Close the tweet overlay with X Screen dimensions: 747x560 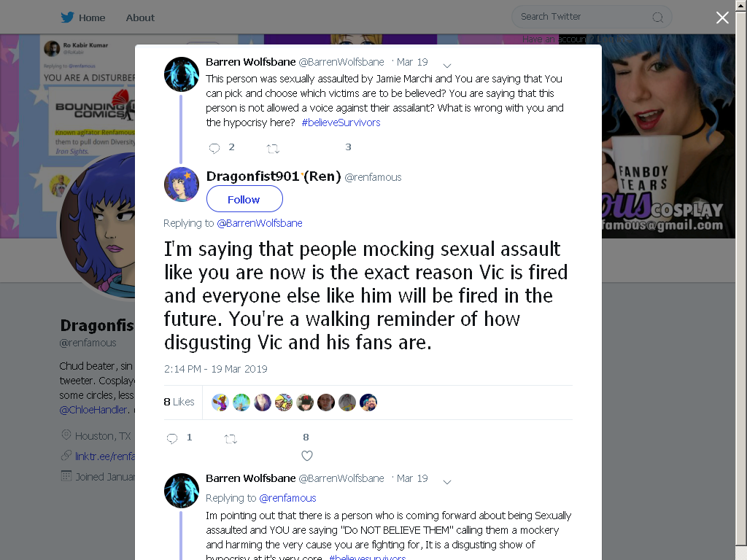tap(722, 17)
